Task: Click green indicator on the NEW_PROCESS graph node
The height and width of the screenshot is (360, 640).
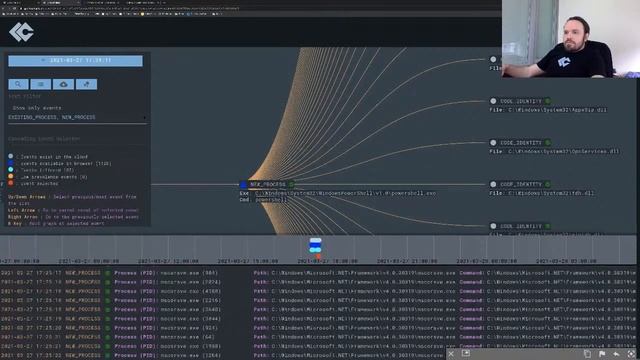Action: pyautogui.click(x=291, y=184)
